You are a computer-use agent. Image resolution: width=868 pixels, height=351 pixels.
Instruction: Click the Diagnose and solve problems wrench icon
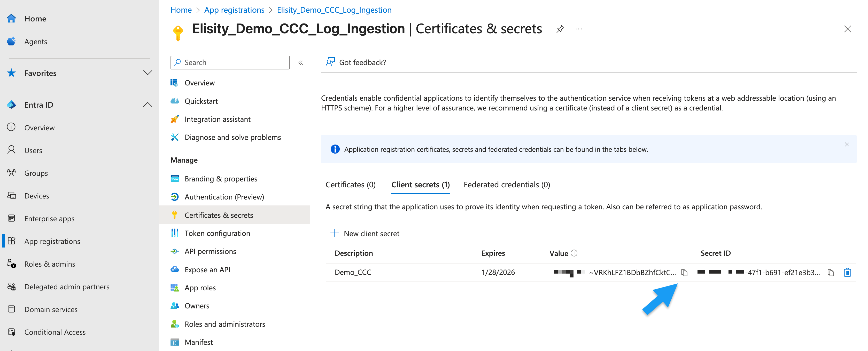[175, 137]
